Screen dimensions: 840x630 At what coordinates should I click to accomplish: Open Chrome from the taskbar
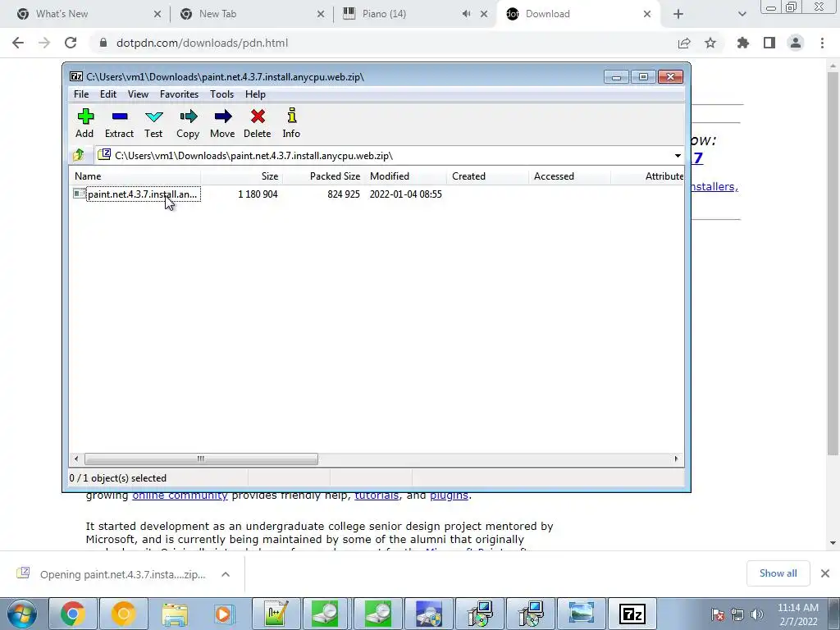[x=73, y=614]
